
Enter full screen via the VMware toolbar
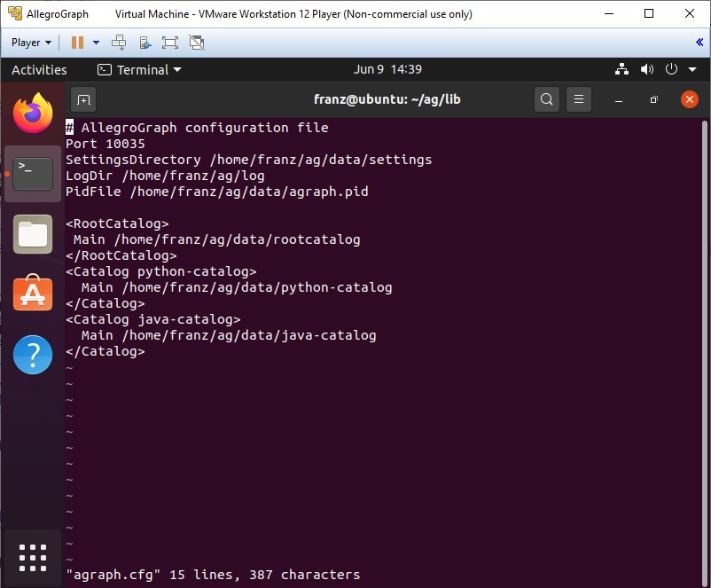tap(170, 42)
